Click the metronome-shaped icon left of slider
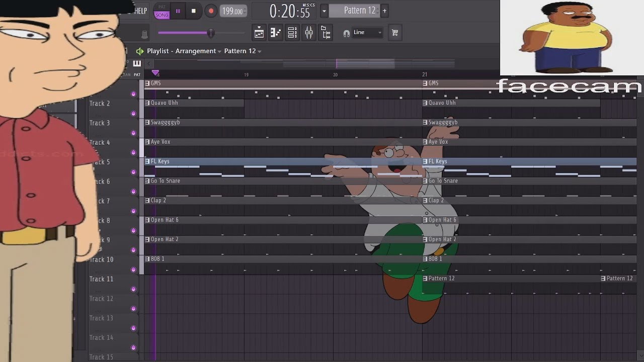644x362 pixels. coord(144,34)
